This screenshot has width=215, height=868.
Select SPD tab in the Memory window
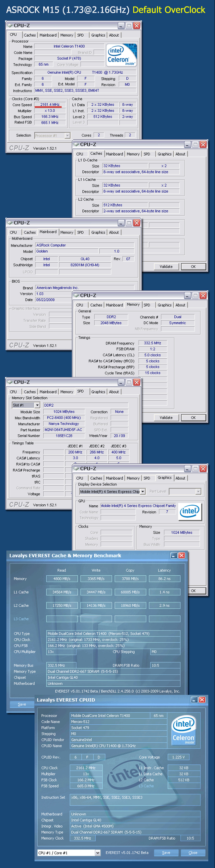(147, 305)
